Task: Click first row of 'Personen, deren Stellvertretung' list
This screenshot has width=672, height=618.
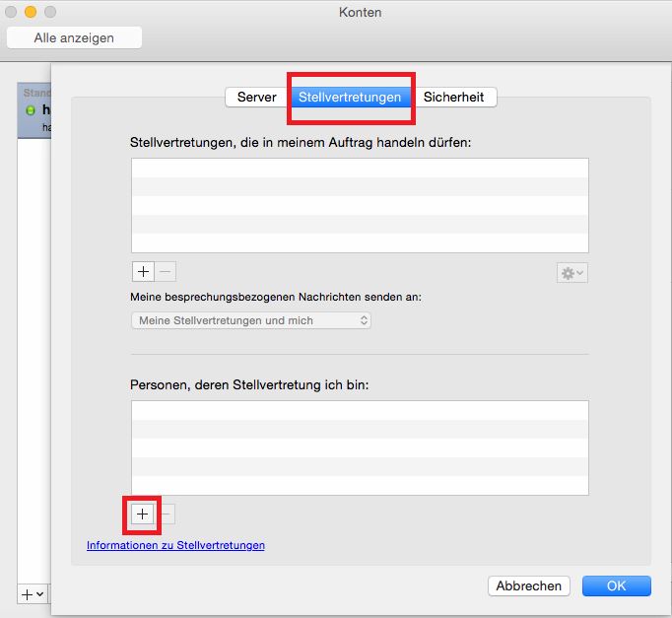Action: coord(359,410)
